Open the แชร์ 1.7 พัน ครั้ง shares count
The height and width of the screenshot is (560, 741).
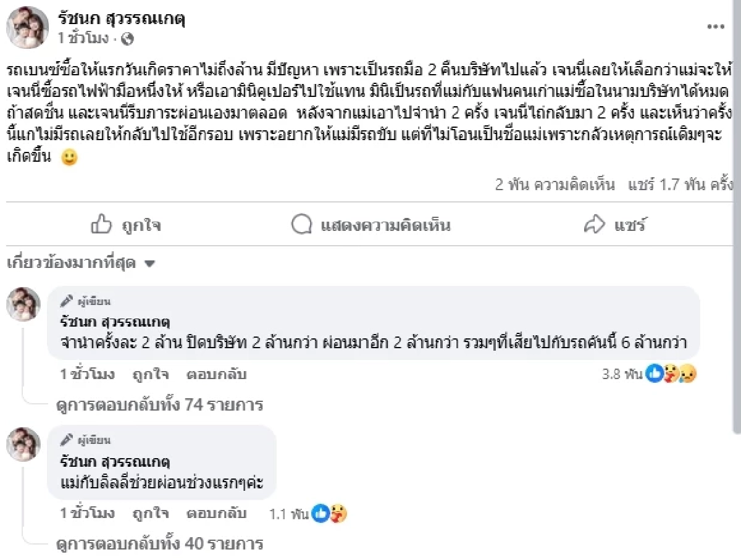click(679, 185)
